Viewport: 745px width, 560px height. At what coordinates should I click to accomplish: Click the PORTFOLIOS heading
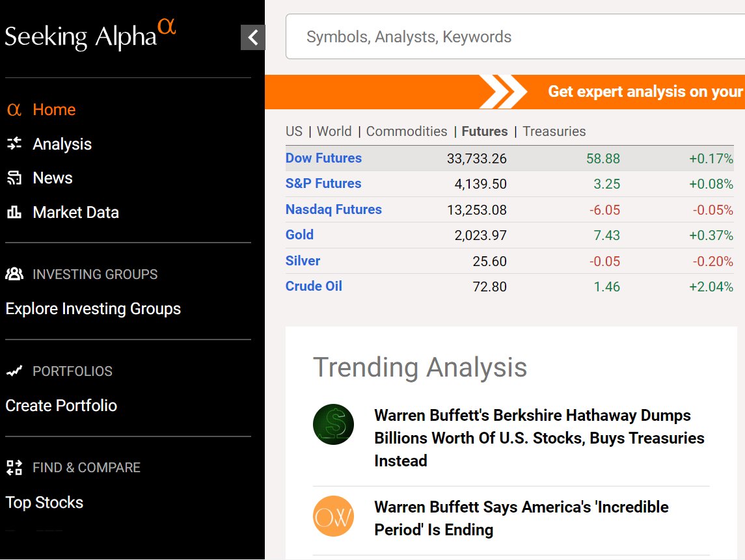pyautogui.click(x=73, y=371)
